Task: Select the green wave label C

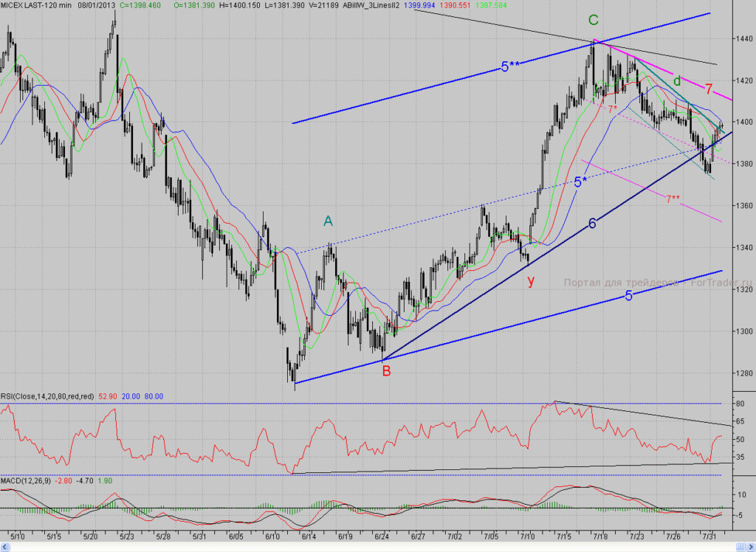Action: point(593,20)
